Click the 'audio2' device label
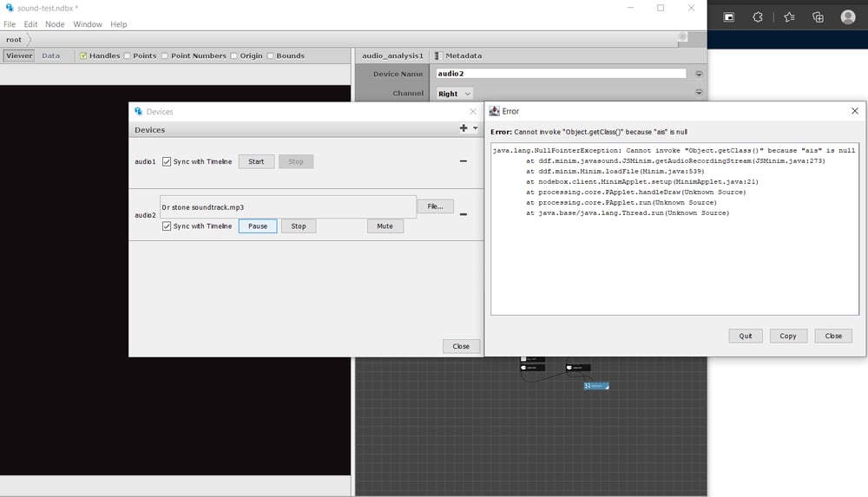868x497 pixels. click(145, 215)
